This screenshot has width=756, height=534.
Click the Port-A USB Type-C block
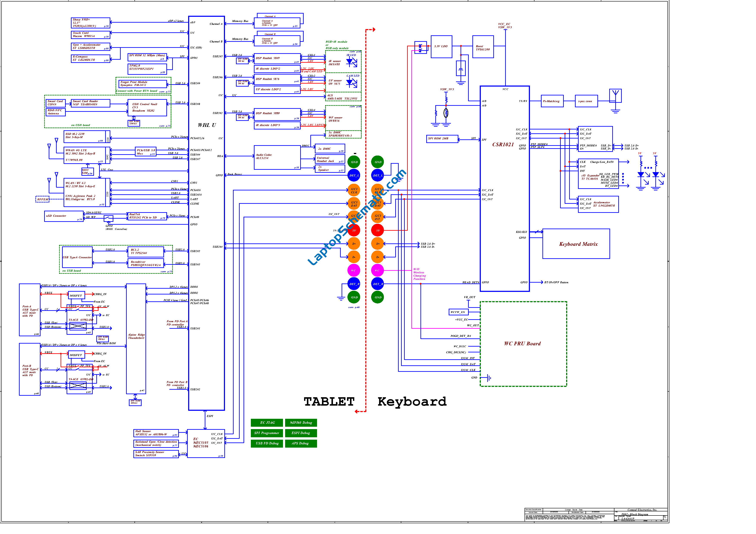click(x=30, y=310)
